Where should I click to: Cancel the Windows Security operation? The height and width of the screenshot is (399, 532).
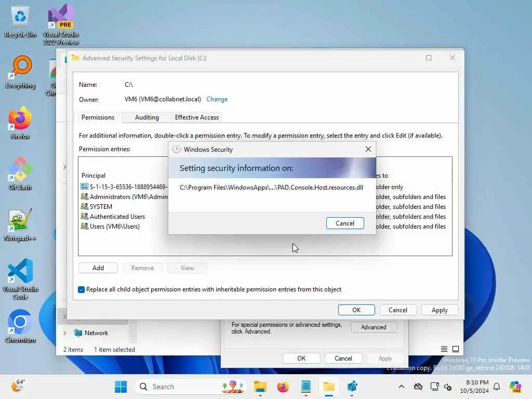tap(345, 223)
